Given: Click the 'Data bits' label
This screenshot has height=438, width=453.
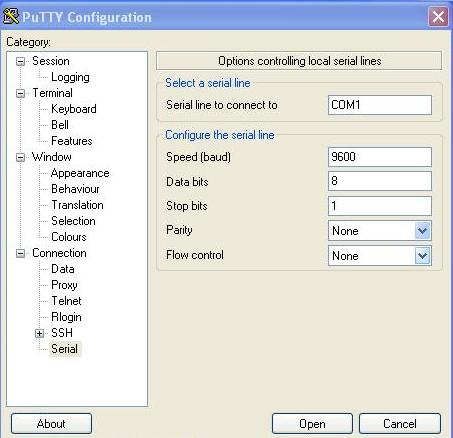Looking at the screenshot, I should tap(187, 182).
